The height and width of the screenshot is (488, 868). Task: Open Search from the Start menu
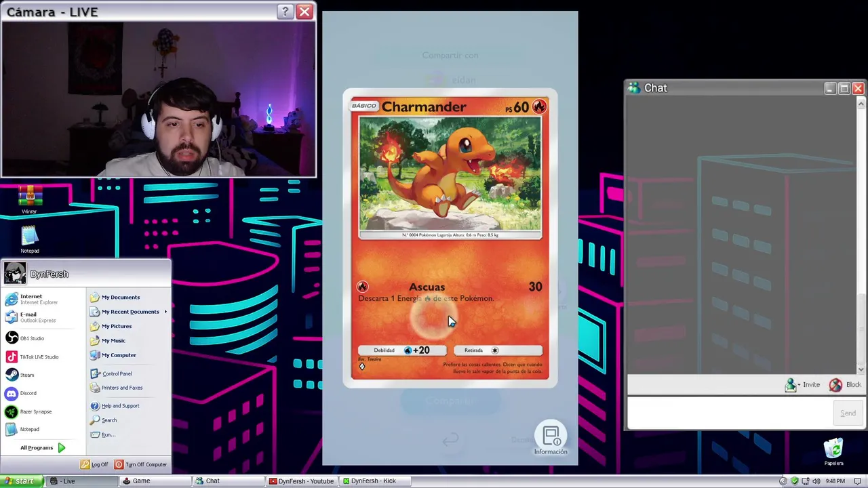click(x=104, y=420)
